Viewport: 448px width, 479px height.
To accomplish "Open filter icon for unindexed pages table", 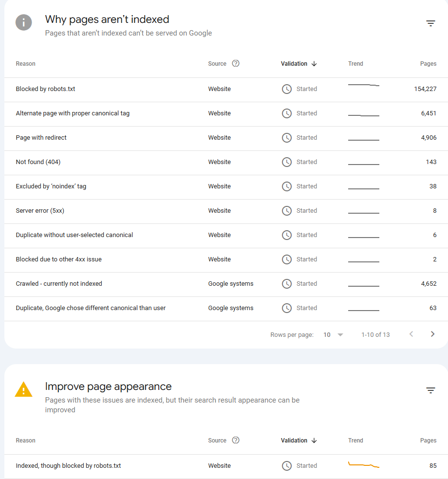I will tap(430, 23).
